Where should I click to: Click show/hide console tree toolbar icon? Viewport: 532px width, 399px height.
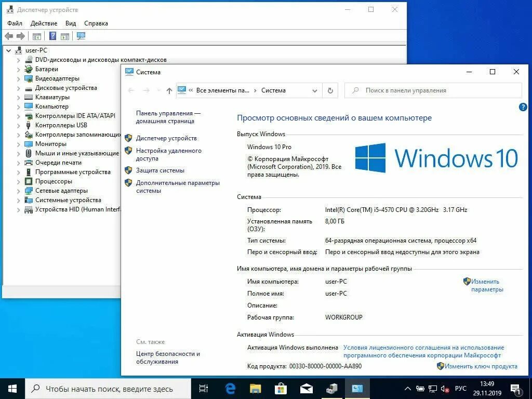(37, 36)
